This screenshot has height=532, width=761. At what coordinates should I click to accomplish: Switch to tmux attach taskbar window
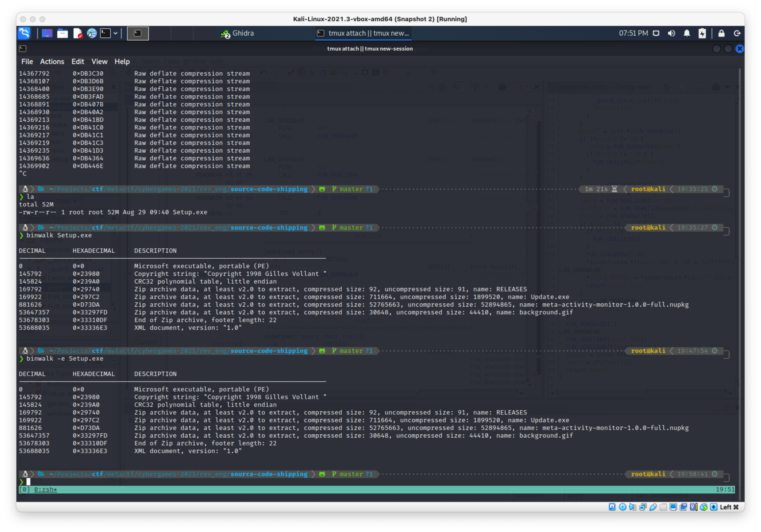[x=363, y=33]
